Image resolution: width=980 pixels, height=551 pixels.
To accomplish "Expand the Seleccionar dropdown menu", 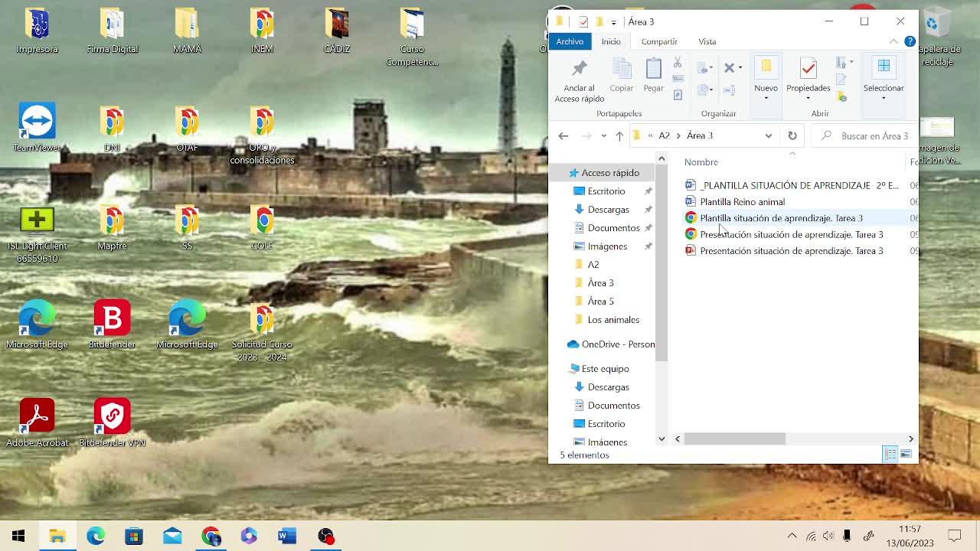I will pos(884,98).
